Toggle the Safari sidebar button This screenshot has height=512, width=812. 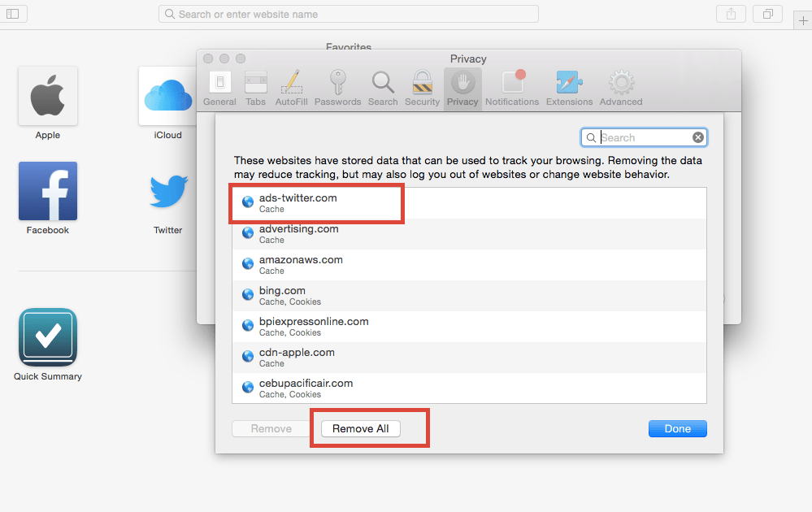pyautogui.click(x=15, y=14)
